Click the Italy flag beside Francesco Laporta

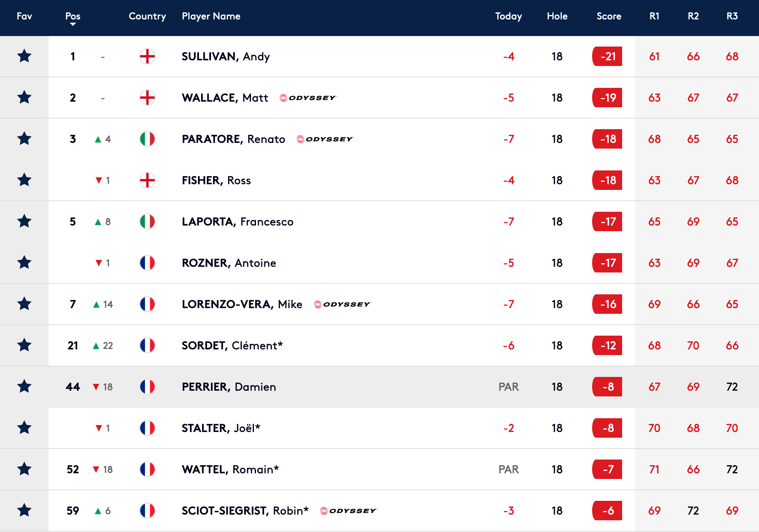pos(147,221)
